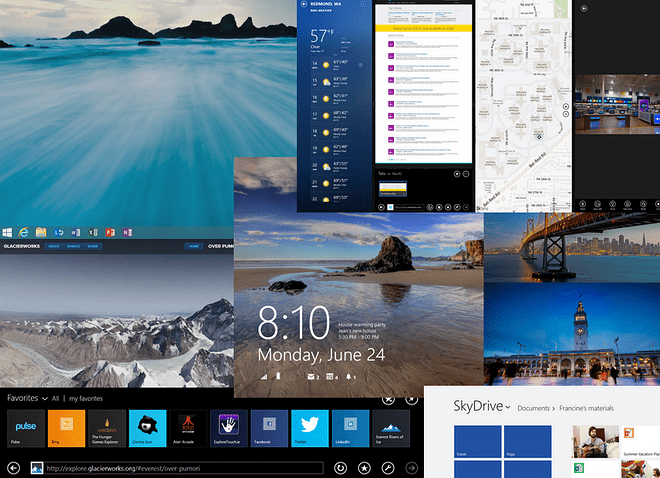Click the mail count icon on lock screen
This screenshot has height=478, width=660.
point(313,377)
